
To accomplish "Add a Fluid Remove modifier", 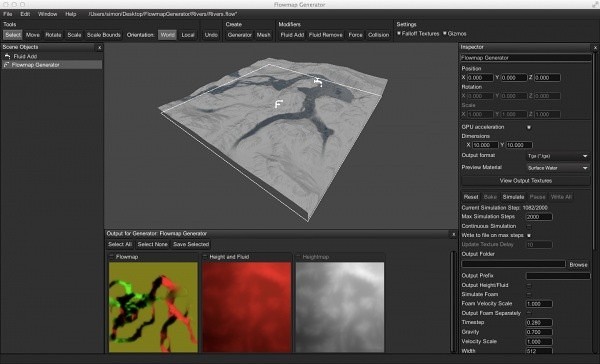I will pyautogui.click(x=326, y=35).
